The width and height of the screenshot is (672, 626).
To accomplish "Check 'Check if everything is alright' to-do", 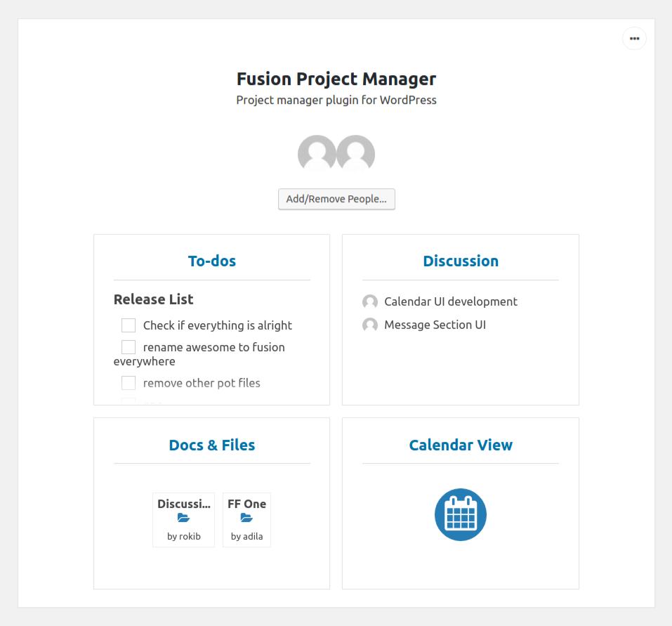I will click(x=129, y=325).
